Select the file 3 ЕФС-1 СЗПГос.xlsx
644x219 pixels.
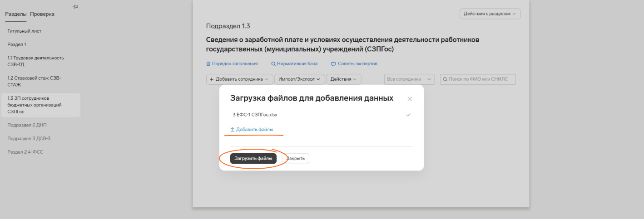pyautogui.click(x=255, y=115)
